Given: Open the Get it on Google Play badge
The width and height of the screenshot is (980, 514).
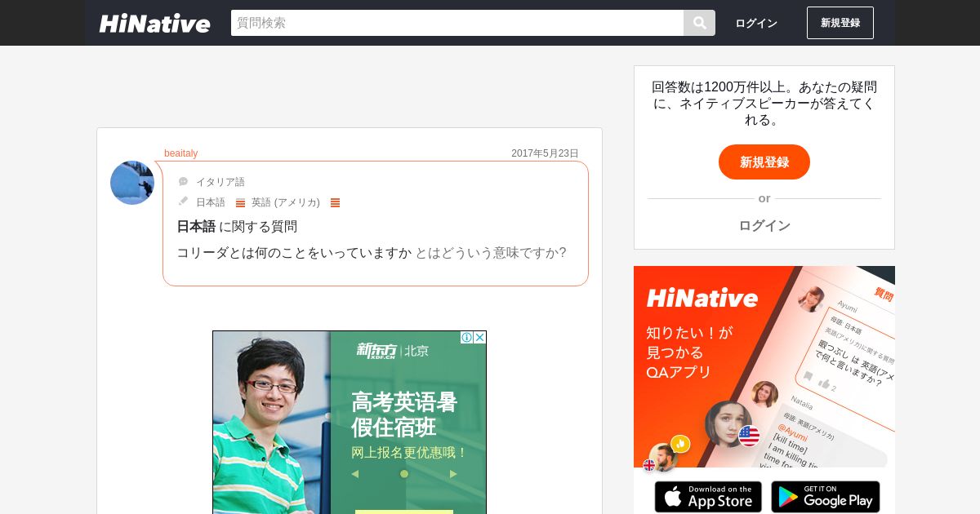Looking at the screenshot, I should [826, 497].
